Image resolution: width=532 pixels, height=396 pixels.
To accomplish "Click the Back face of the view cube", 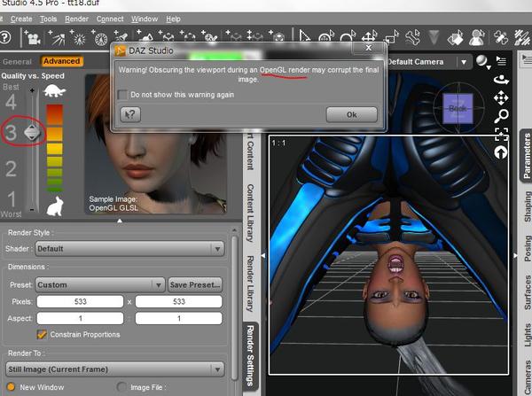I will pos(458,108).
